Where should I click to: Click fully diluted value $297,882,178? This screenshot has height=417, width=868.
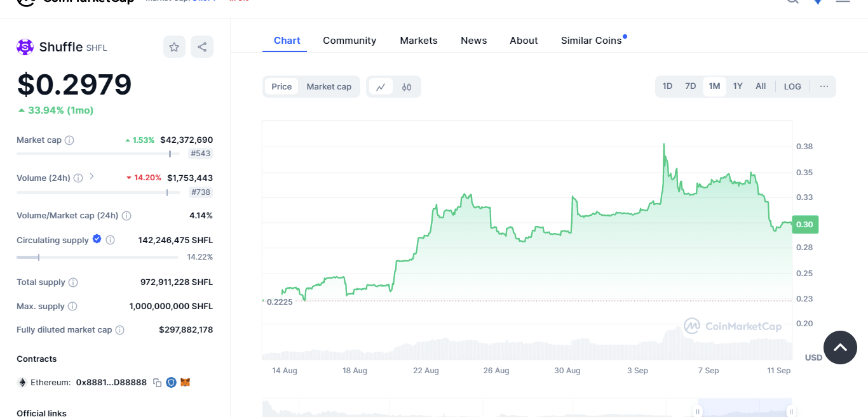[186, 330]
